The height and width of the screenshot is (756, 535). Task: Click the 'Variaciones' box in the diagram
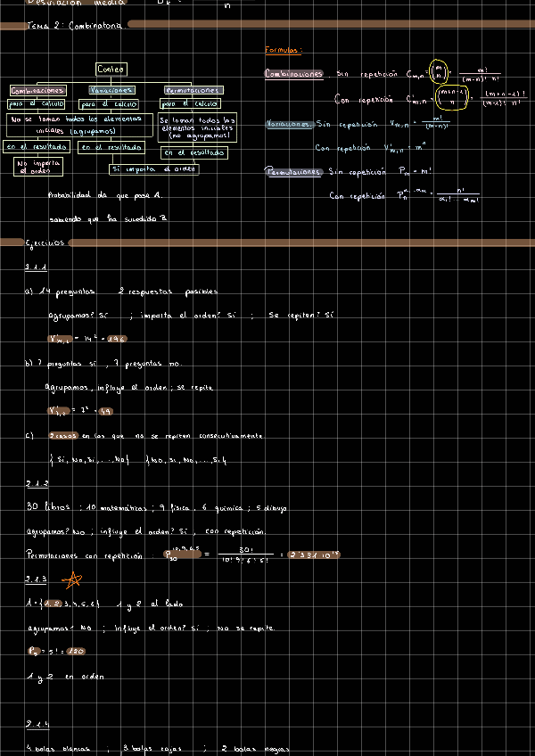tap(111, 90)
